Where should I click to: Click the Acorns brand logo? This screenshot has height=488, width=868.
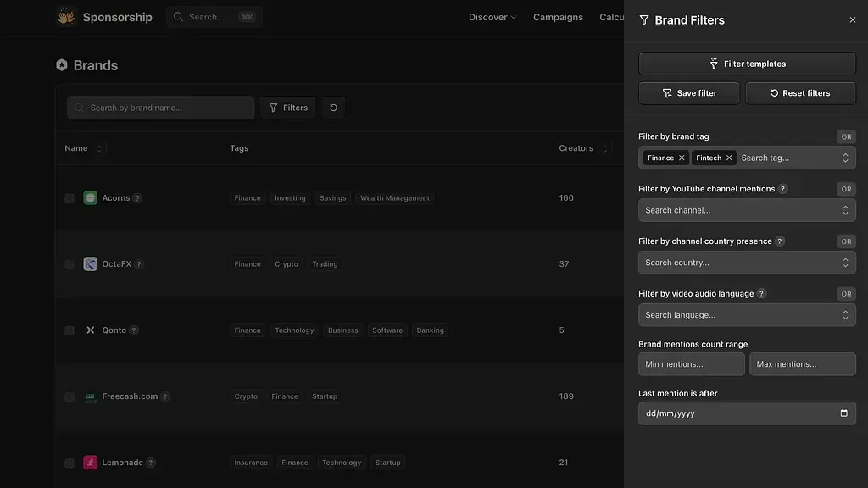90,197
